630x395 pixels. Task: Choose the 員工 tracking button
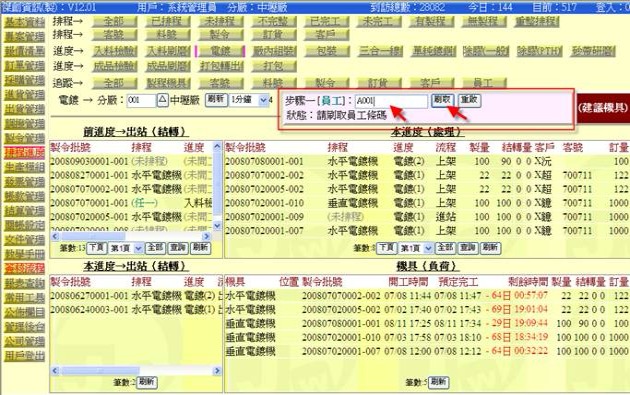[x=483, y=83]
